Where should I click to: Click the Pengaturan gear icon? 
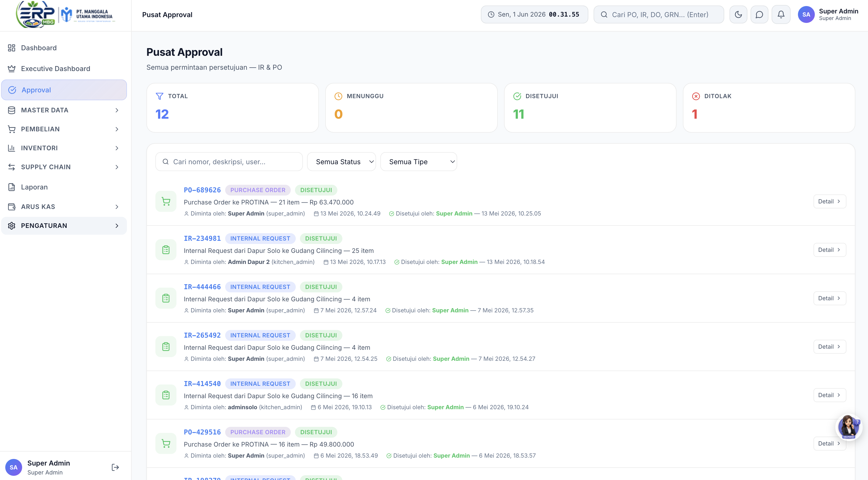pyautogui.click(x=12, y=226)
